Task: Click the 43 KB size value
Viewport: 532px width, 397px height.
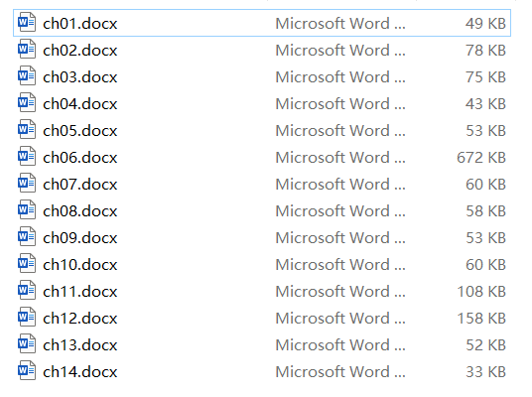Action: pos(485,104)
